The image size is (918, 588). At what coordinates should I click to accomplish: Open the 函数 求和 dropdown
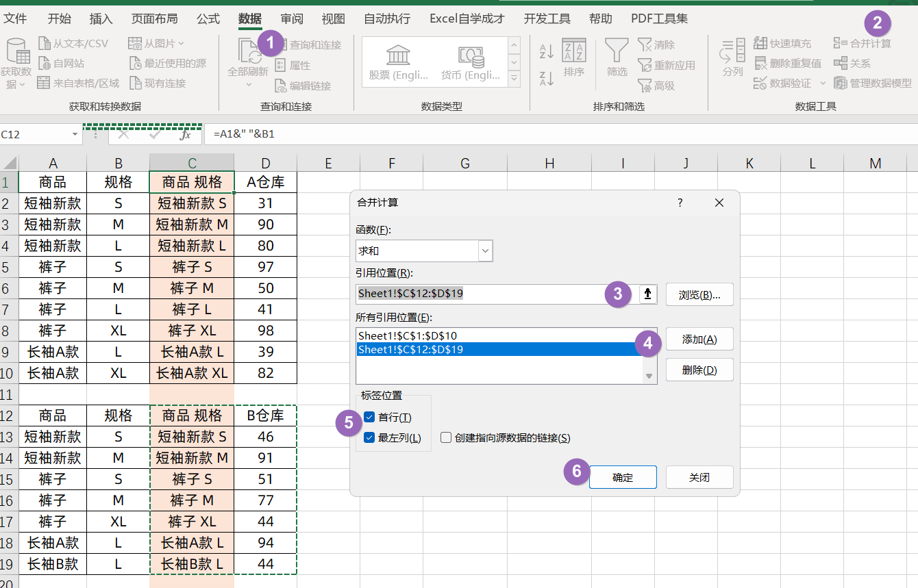point(486,251)
